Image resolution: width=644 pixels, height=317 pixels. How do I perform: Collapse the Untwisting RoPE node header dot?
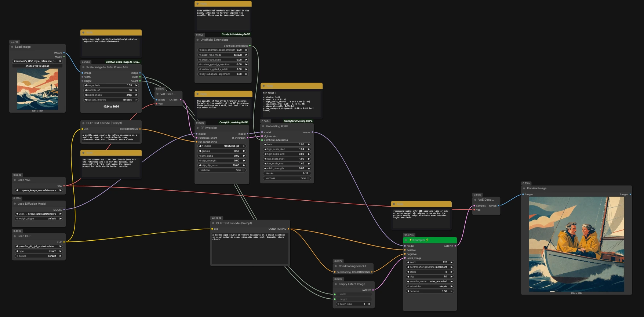click(x=263, y=126)
